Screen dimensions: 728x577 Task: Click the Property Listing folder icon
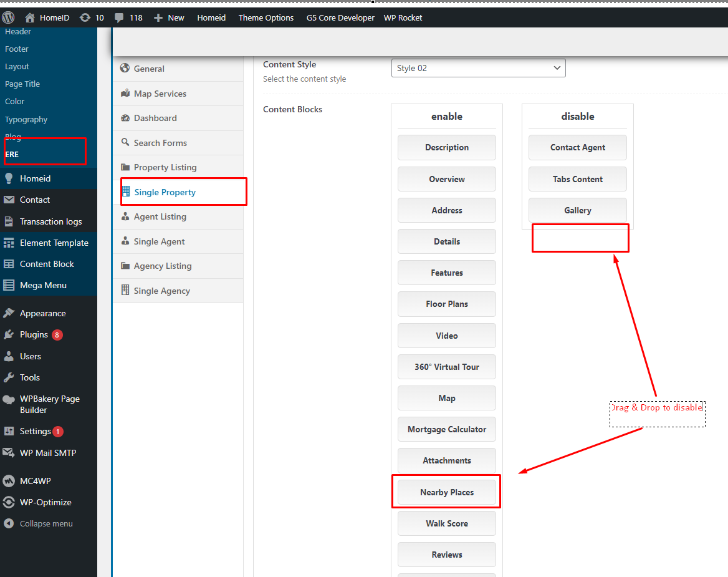point(125,167)
